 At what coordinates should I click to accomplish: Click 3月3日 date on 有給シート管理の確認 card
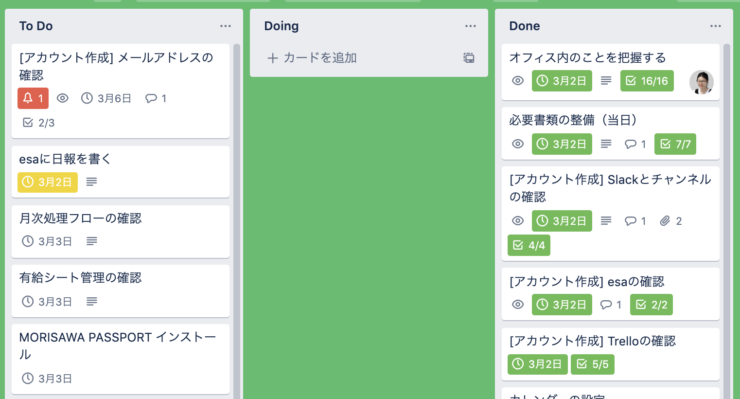pos(47,301)
